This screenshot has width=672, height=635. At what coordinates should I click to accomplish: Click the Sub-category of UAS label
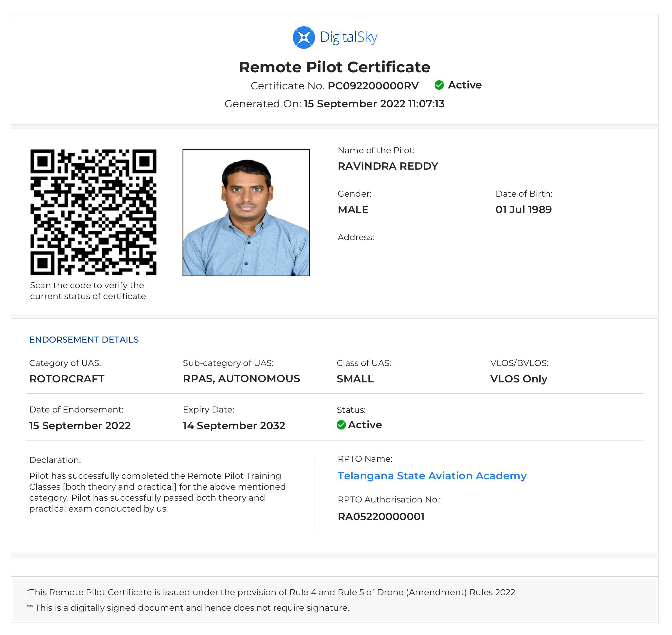coord(228,363)
